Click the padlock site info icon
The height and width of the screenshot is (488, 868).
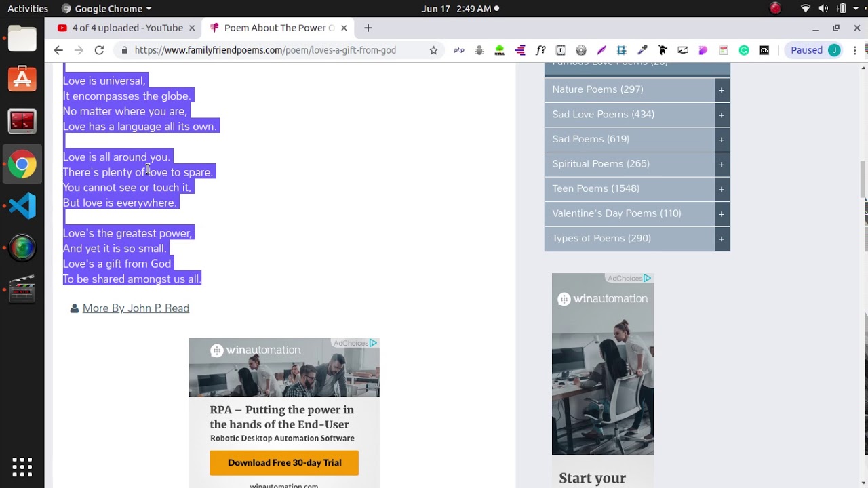124,50
